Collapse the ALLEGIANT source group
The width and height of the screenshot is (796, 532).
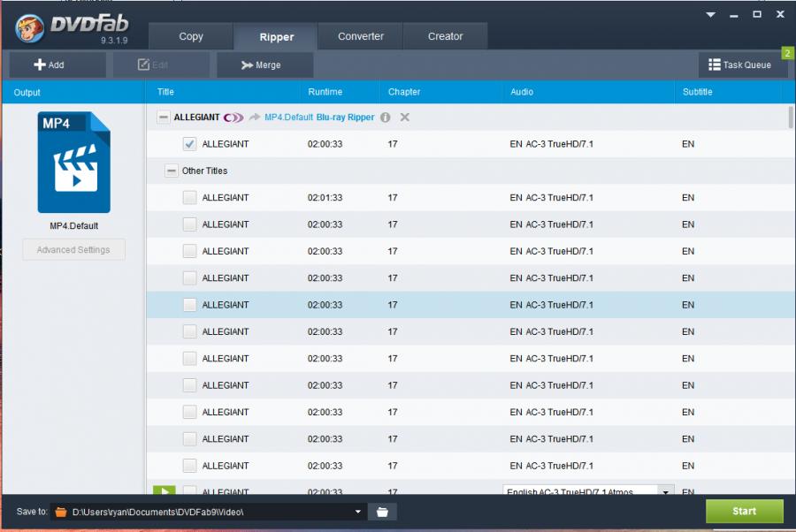(x=163, y=118)
